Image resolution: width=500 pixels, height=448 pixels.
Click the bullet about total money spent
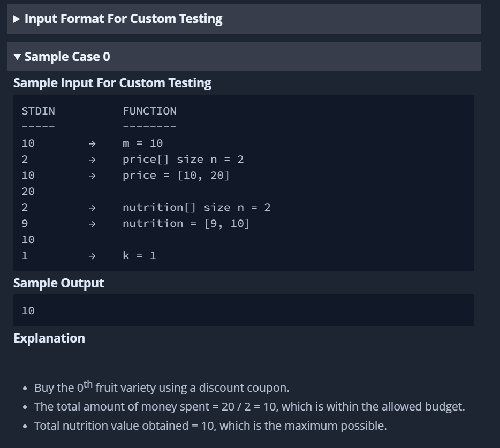click(249, 407)
